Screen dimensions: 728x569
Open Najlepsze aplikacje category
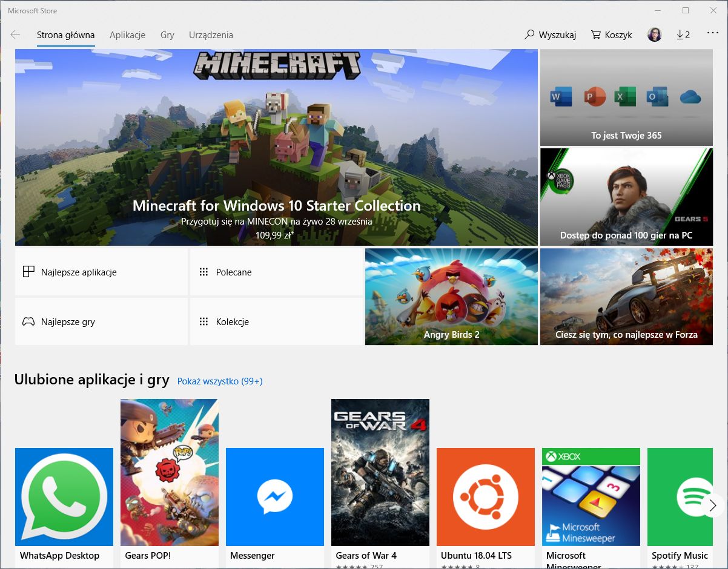tap(101, 272)
